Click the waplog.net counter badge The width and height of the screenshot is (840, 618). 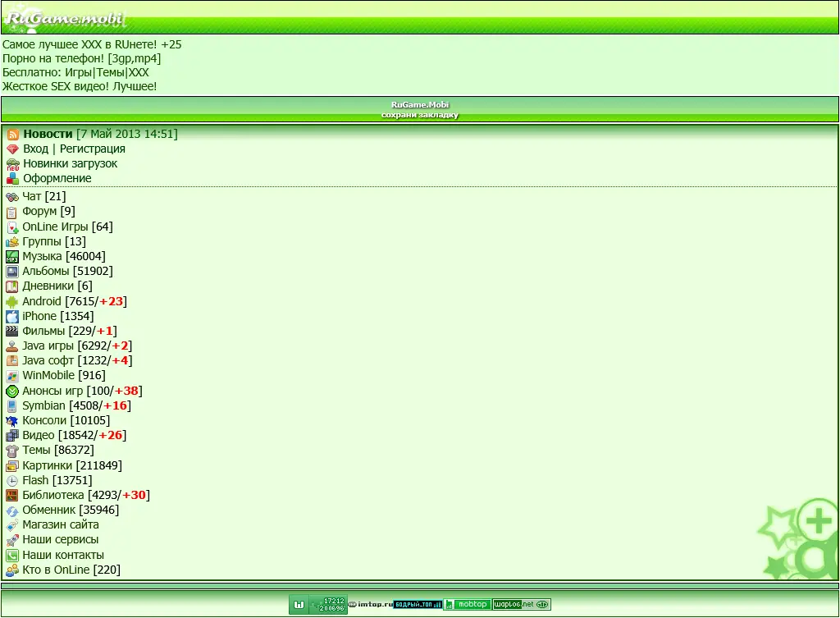pos(521,605)
